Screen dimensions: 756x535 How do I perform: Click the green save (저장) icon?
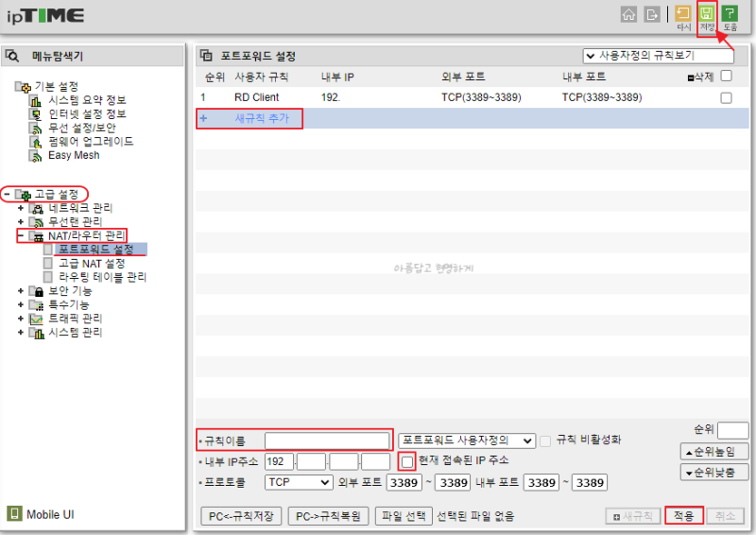(707, 13)
